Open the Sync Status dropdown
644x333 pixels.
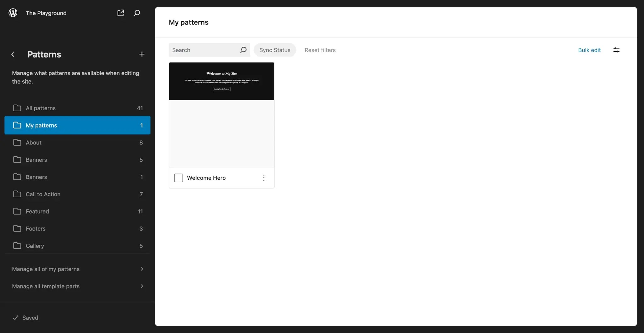coord(275,50)
